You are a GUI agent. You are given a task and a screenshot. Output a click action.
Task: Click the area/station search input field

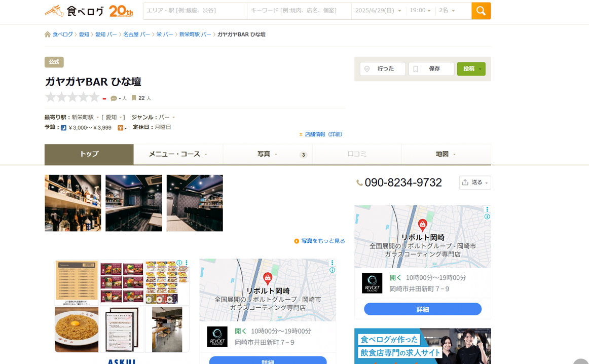point(195,11)
